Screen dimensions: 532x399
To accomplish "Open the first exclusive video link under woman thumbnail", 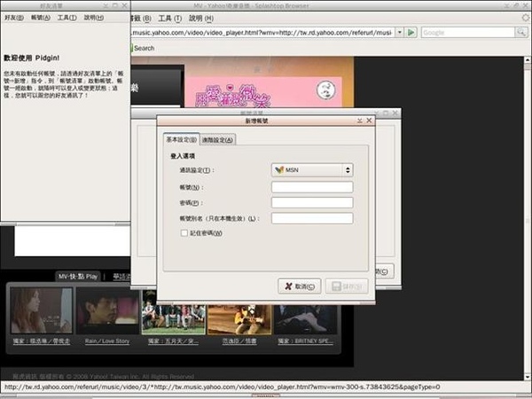I will click(x=42, y=341).
